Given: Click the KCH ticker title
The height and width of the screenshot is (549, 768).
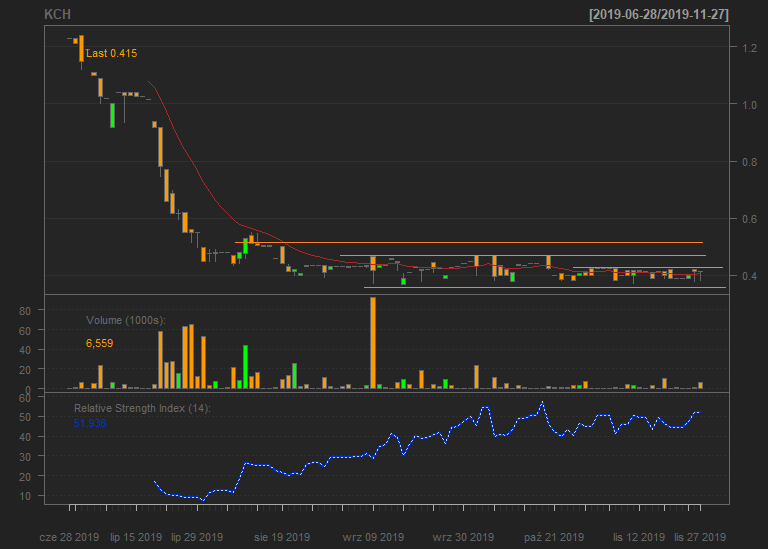Looking at the screenshot, I should coord(57,15).
